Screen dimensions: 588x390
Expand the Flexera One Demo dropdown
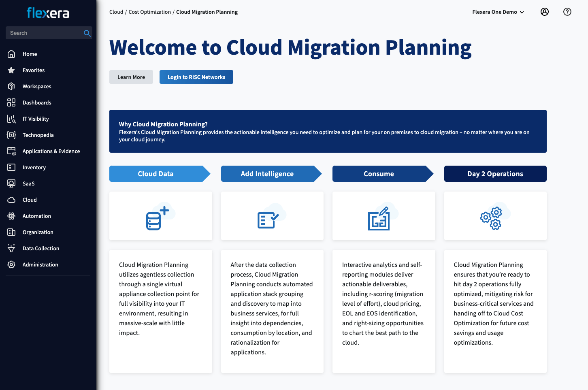[x=498, y=12]
